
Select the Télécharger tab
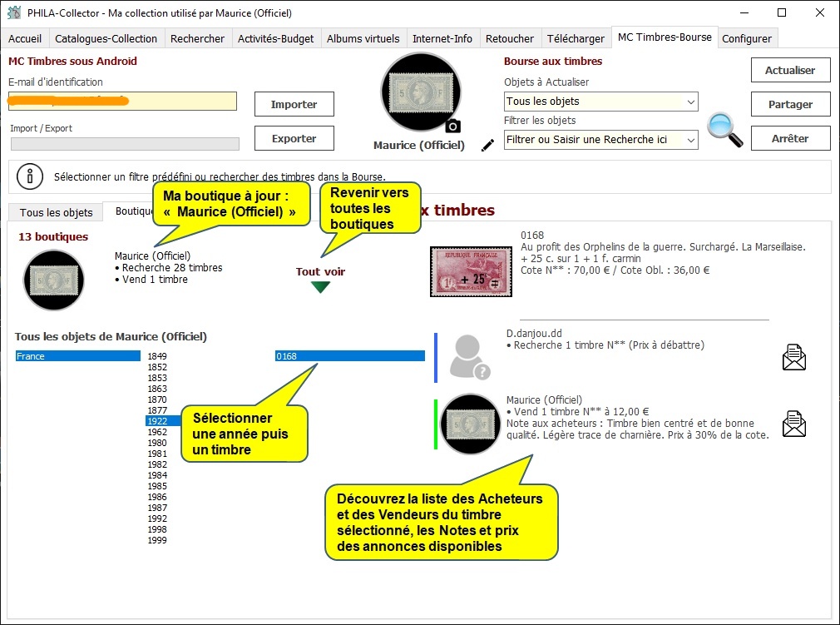pyautogui.click(x=576, y=38)
